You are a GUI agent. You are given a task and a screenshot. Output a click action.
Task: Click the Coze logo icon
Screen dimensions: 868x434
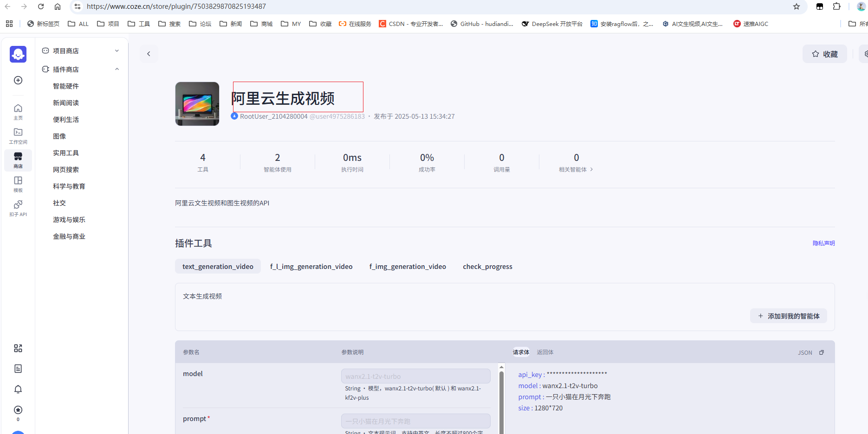tap(18, 54)
